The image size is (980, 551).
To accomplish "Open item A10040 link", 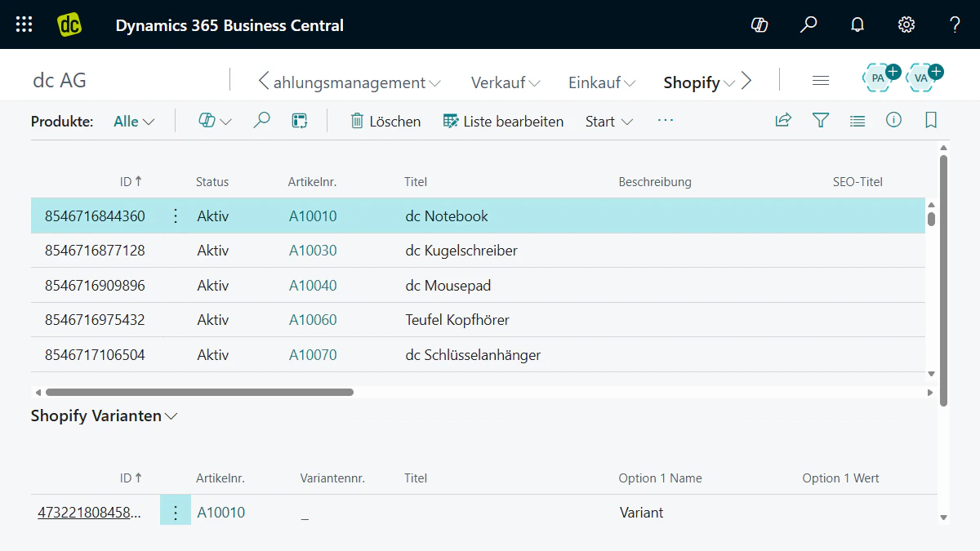I will click(313, 286).
